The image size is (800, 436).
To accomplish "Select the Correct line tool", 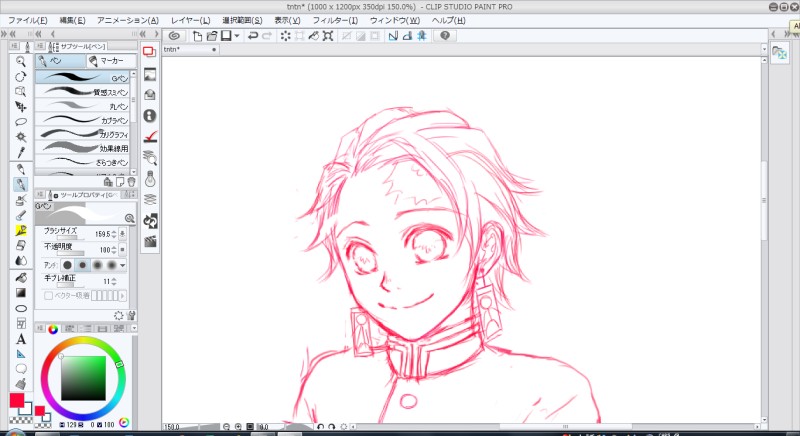I will (20, 383).
